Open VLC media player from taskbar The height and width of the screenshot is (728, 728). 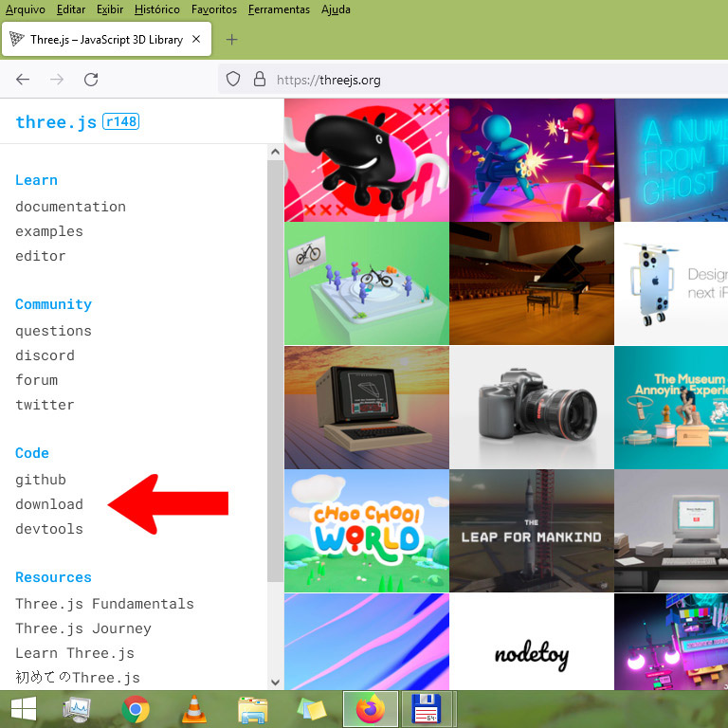point(193,709)
